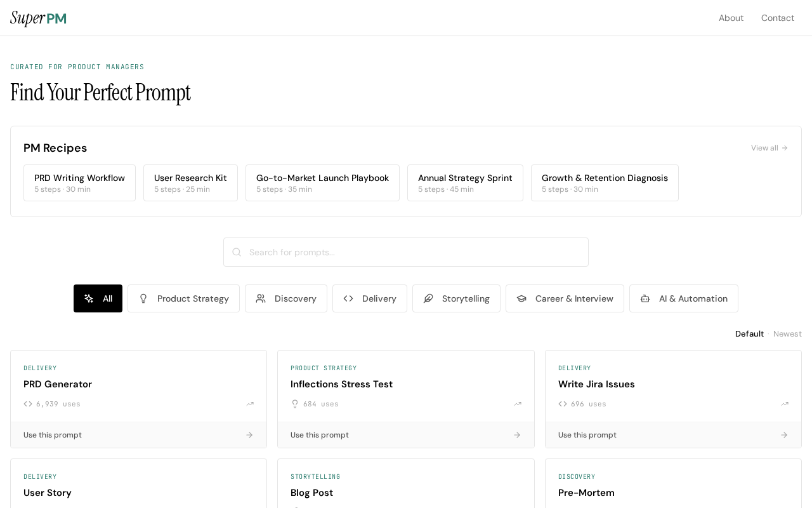Click the people icon for Discovery
This screenshot has width=812, height=508.
coord(261,298)
